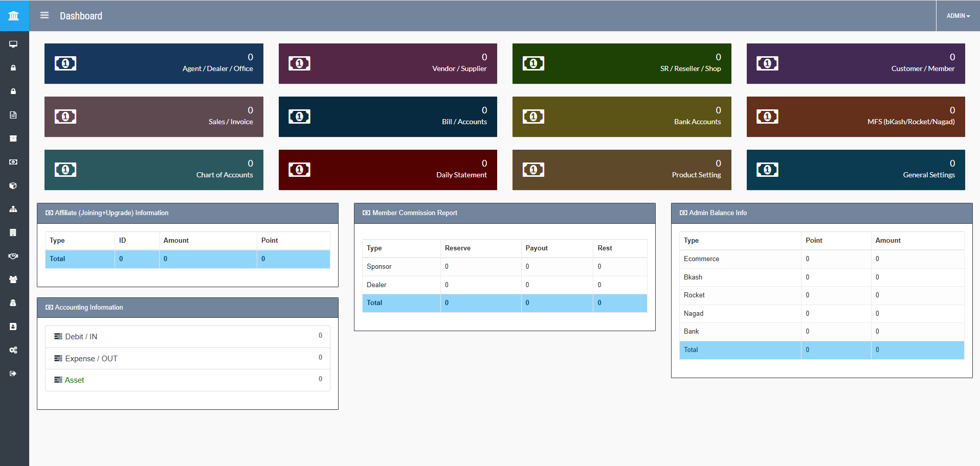
Task: Click the monitor icon in sidebar
Action: coord(13,44)
